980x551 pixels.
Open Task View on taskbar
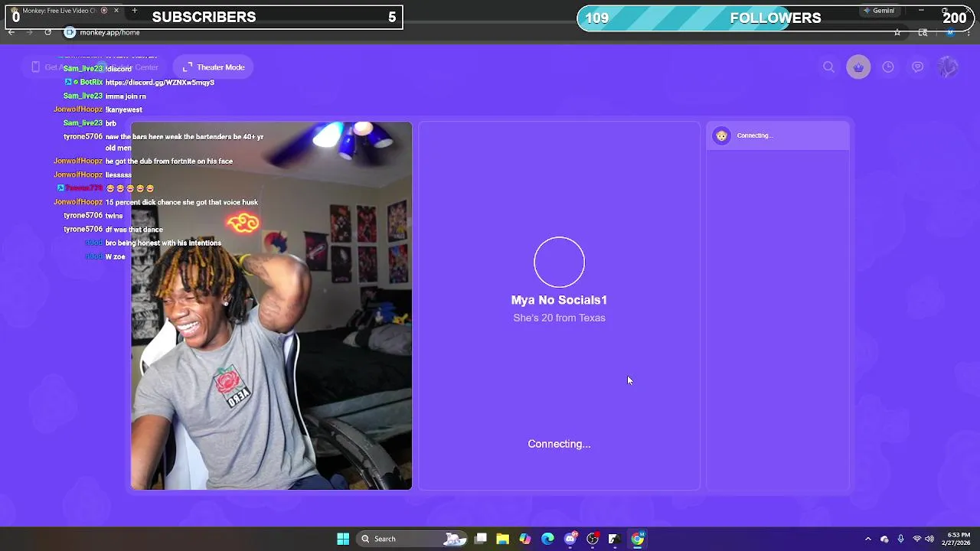[481, 539]
